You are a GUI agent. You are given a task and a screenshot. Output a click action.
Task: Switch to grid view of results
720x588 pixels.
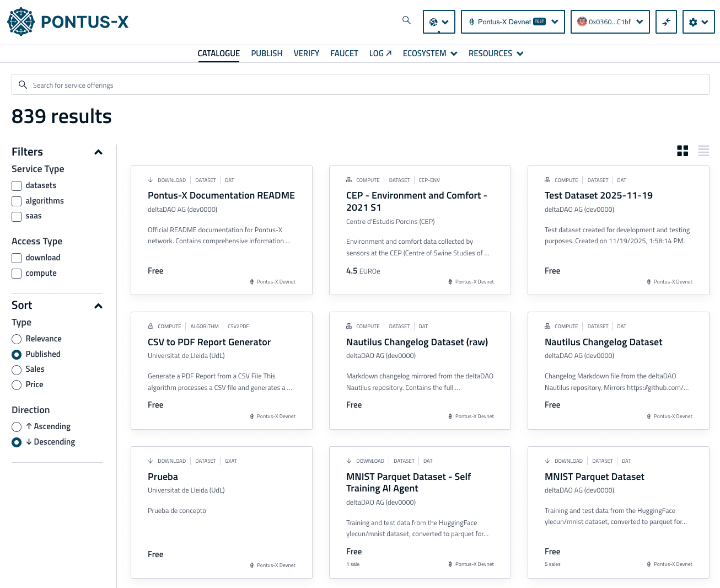tap(683, 151)
